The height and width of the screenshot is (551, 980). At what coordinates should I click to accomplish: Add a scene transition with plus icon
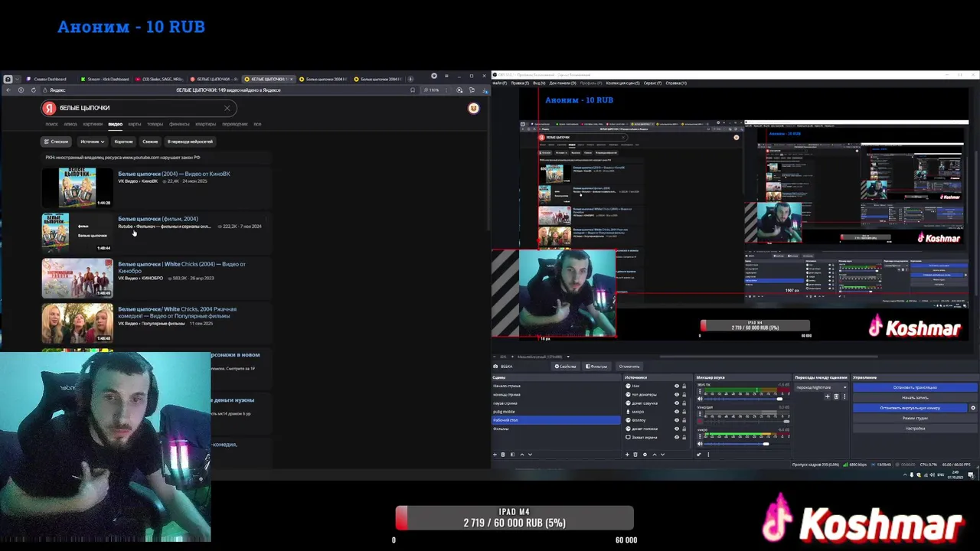(827, 396)
